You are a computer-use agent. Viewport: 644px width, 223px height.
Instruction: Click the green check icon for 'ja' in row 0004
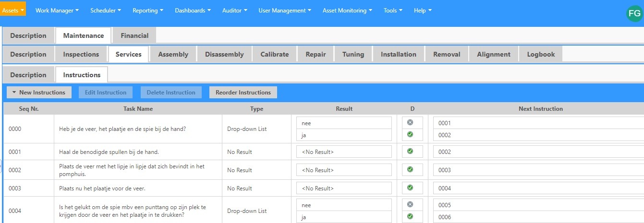tap(410, 217)
